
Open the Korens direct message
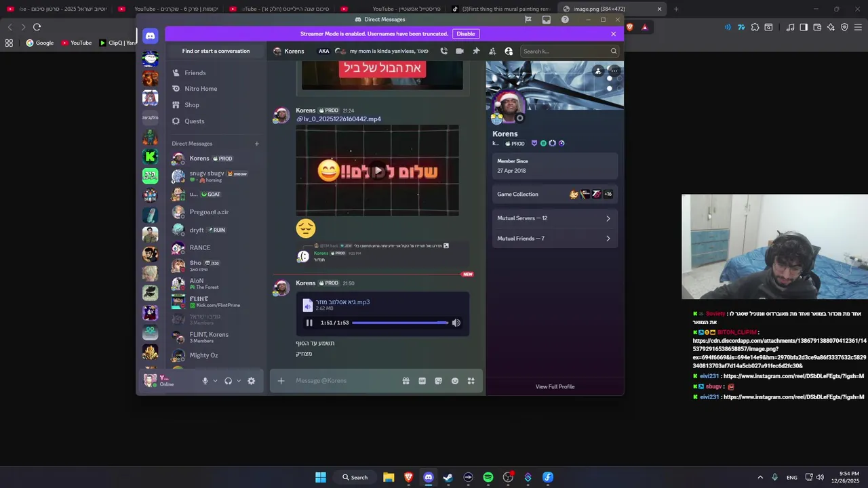point(216,159)
